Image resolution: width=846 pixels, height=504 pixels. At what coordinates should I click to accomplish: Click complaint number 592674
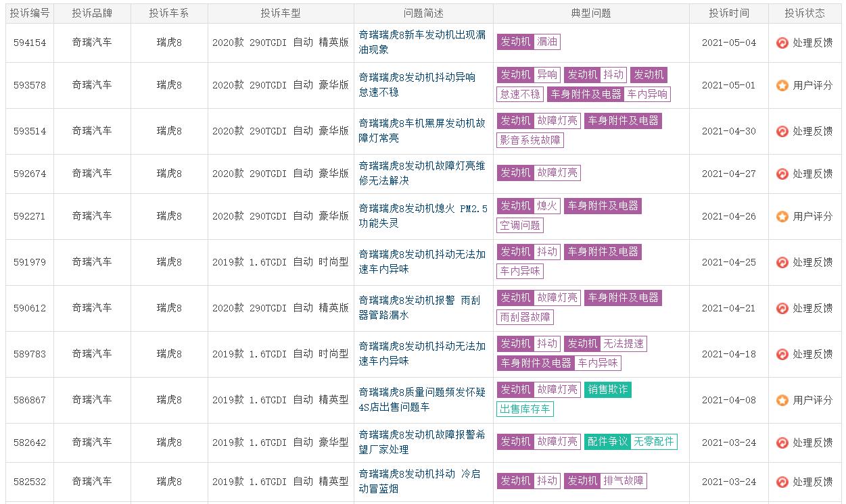click(30, 174)
